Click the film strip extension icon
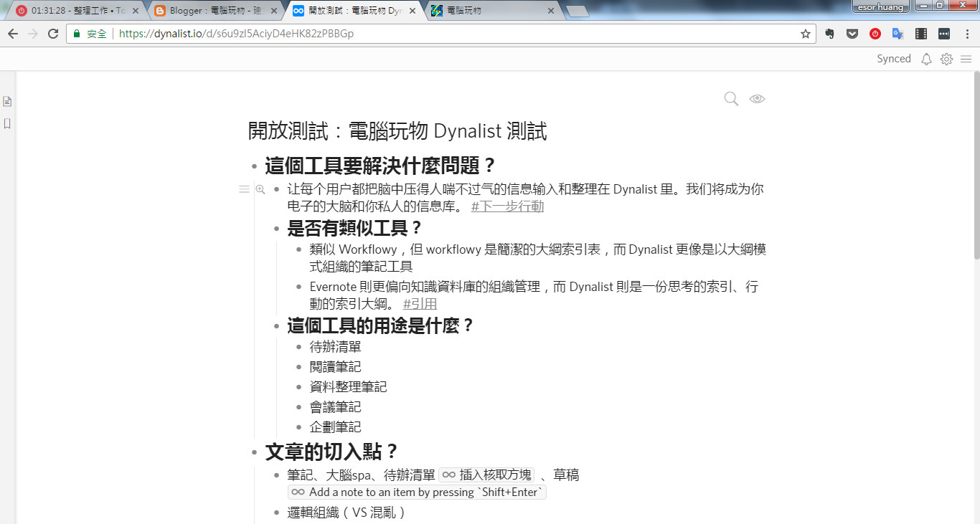Viewport: 980px width, 524px height. [x=921, y=34]
